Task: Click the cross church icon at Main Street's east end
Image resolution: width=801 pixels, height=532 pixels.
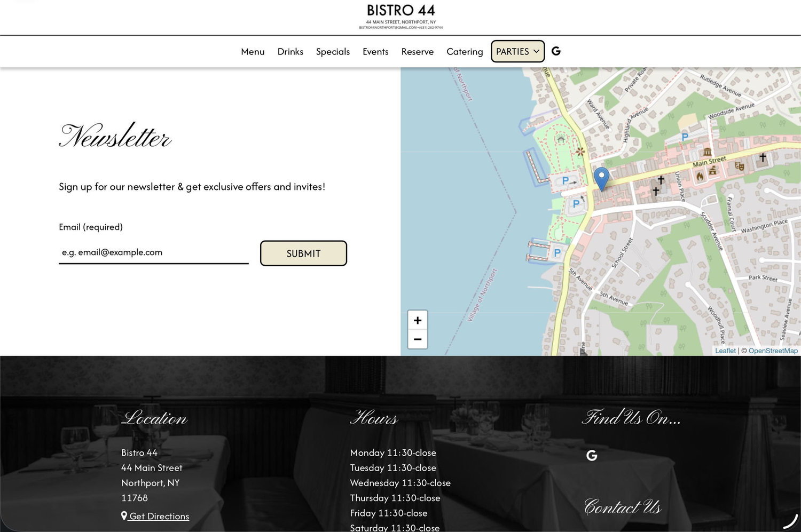Action: pos(763,157)
